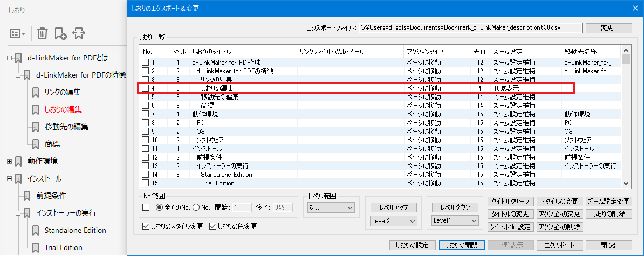
Task: Collapse d-LinkMaker for PDFの特徴 tree node
Action: (x=18, y=75)
